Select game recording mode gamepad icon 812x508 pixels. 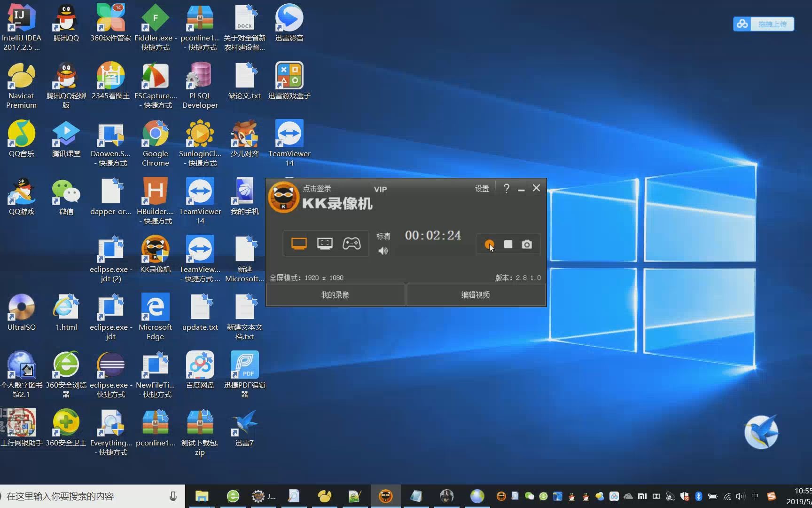(x=351, y=243)
